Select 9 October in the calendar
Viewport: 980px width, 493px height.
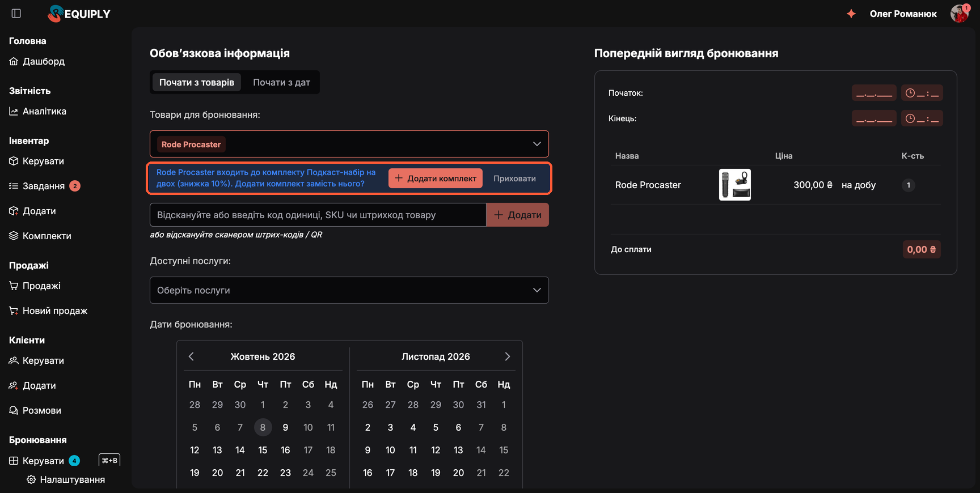point(285,427)
